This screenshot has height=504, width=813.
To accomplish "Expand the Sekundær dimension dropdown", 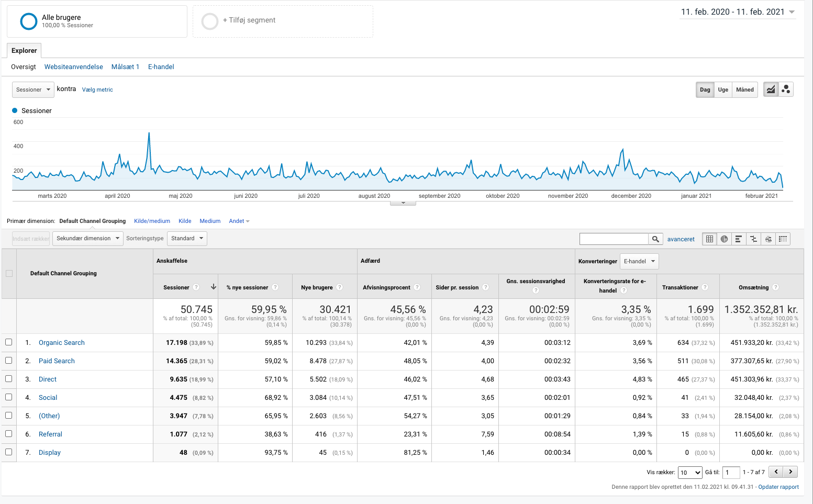I will point(88,239).
